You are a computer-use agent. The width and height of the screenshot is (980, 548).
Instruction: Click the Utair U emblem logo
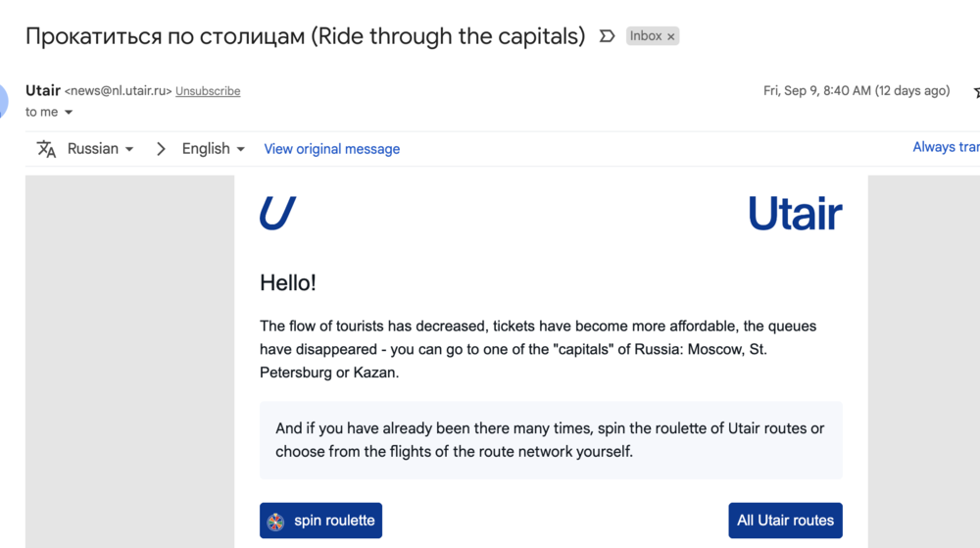coord(277,213)
